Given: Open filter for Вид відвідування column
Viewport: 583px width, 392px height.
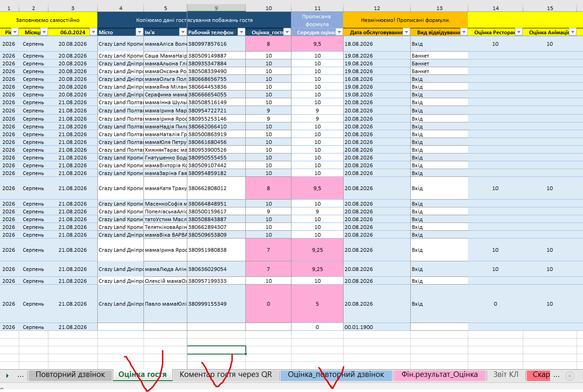Looking at the screenshot, I should click(464, 32).
